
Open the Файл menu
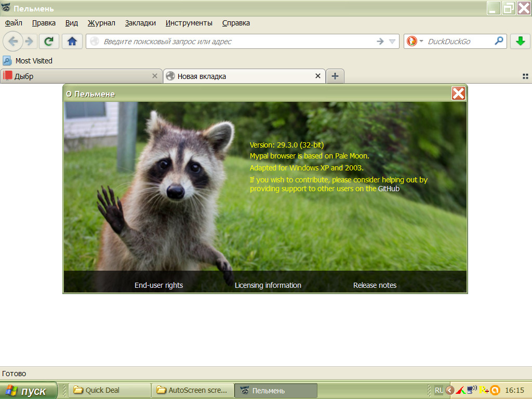[14, 23]
